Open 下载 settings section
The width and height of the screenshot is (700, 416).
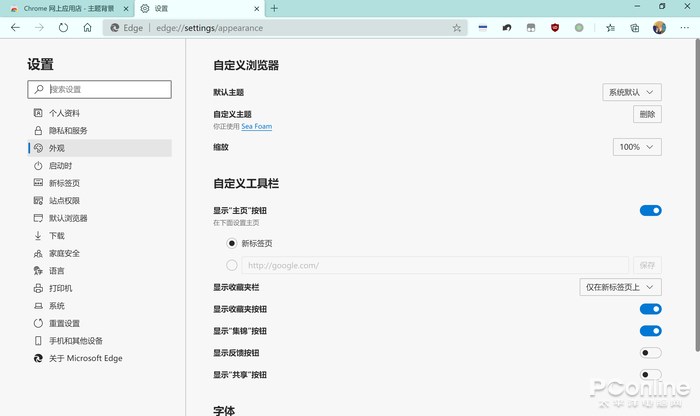(x=100, y=236)
